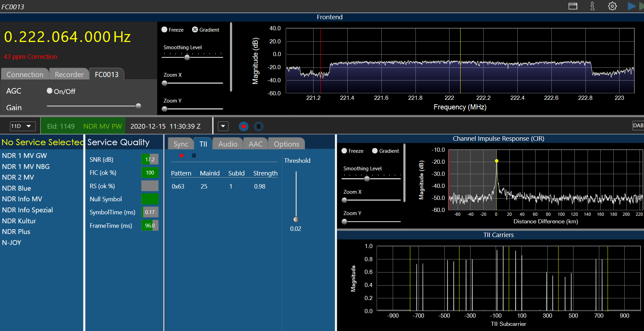This screenshot has width=644, height=331.
Task: Open the Recorder tab
Action: tap(69, 74)
